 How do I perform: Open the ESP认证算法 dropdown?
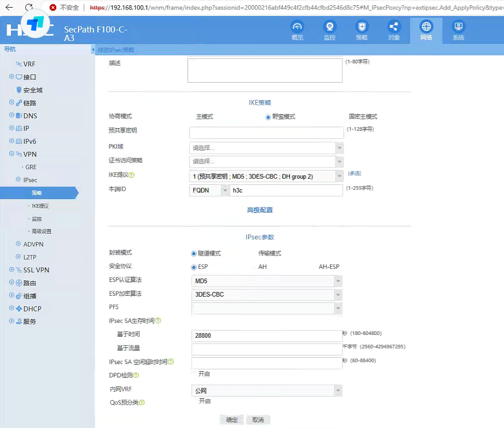click(x=266, y=281)
